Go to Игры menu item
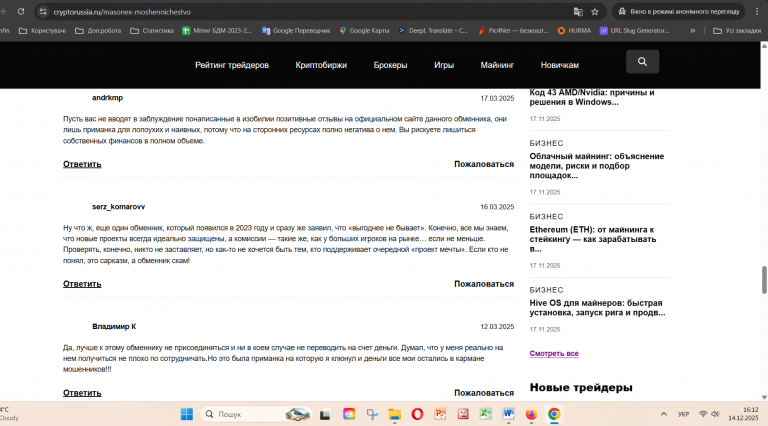This screenshot has height=426, width=768. tap(444, 65)
